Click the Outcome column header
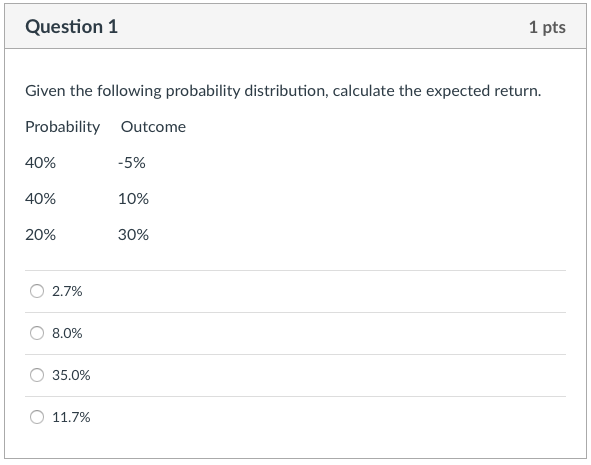This screenshot has width=591, height=465. click(x=153, y=127)
